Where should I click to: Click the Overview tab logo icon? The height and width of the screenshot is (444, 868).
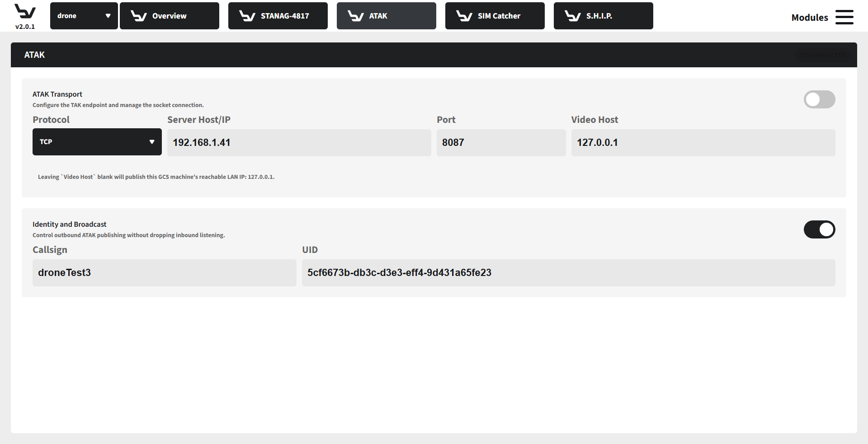pyautogui.click(x=138, y=16)
